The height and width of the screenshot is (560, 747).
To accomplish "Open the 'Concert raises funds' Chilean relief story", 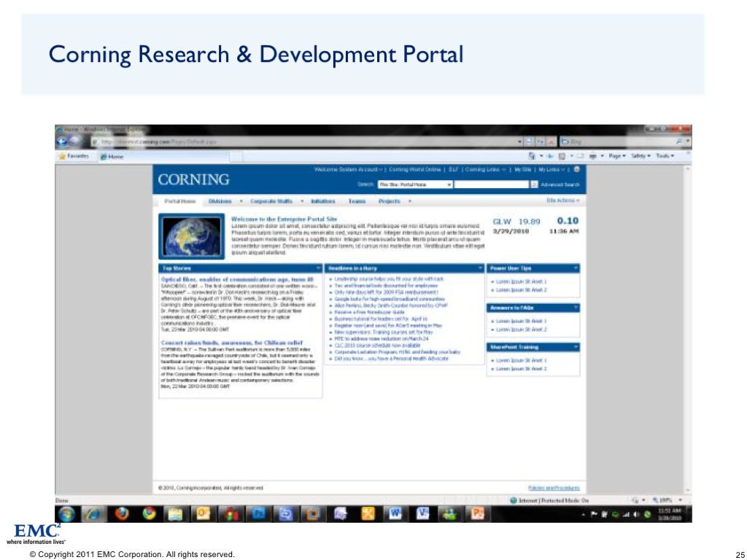I will 231,343.
